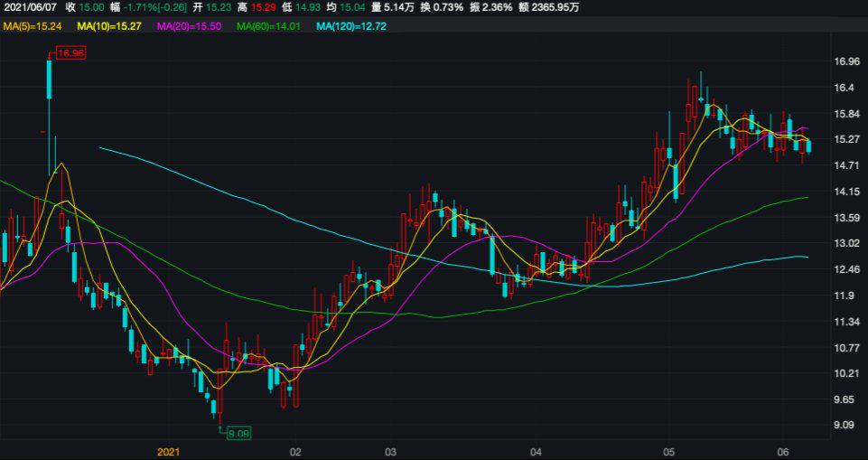This screenshot has width=868, height=460.
Task: Click the opening price 15.23 value
Action: point(219,7)
